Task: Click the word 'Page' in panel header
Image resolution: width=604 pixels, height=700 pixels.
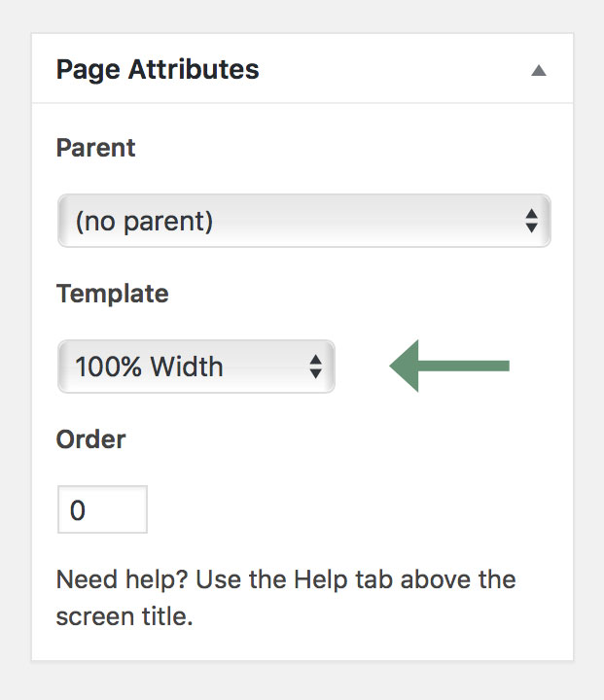Action: coord(88,71)
